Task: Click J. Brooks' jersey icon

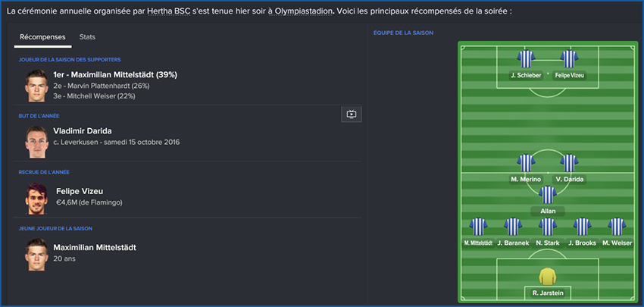Action: [582, 227]
